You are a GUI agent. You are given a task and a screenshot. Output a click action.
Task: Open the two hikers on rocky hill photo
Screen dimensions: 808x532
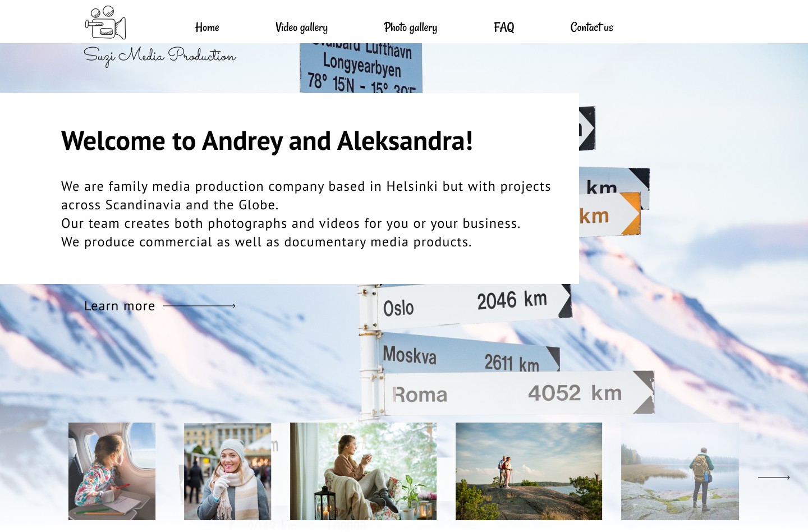click(x=529, y=471)
